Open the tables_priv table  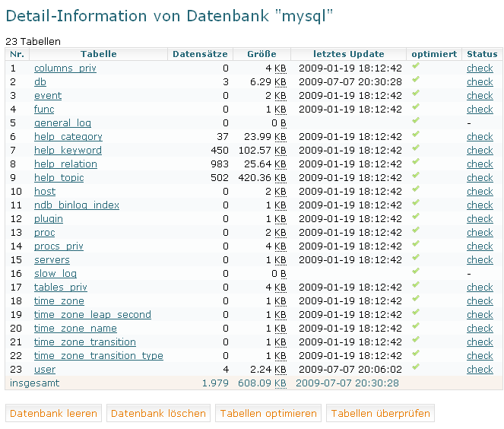coord(61,288)
